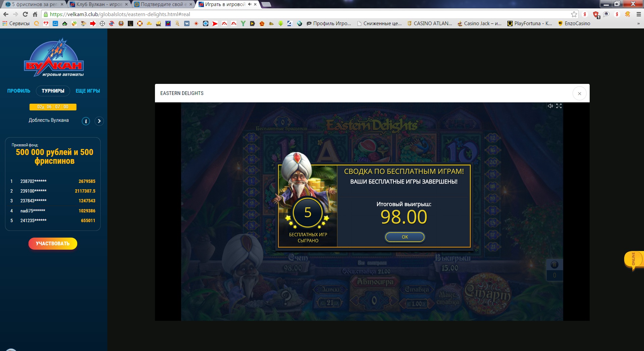Open a new browser tab
Viewport: 644px width, 351px height.
pyautogui.click(x=266, y=4)
